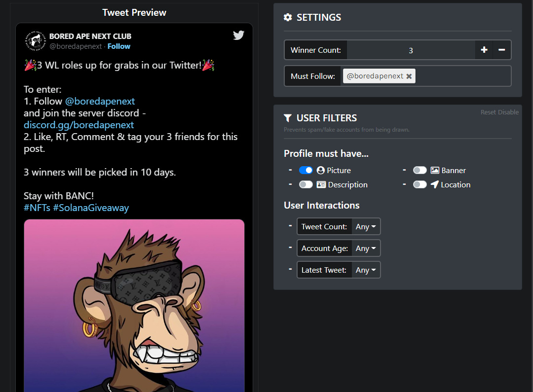Click the minus icon to decrease Winner Count
533x392 pixels.
pyautogui.click(x=502, y=50)
